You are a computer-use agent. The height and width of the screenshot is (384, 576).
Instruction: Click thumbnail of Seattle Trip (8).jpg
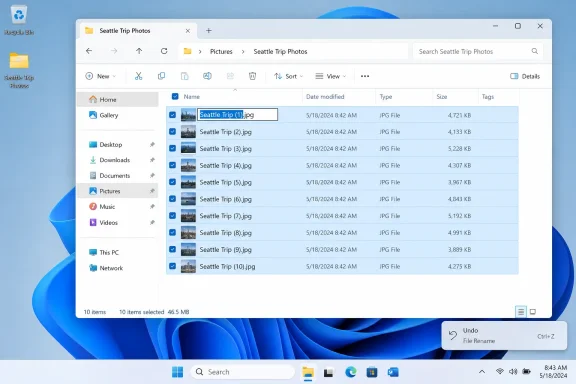[x=188, y=233]
